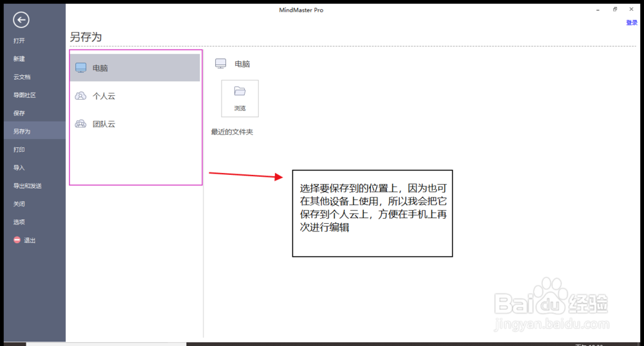Open the 打开 menu item
This screenshot has height=346, width=644.
(x=19, y=41)
